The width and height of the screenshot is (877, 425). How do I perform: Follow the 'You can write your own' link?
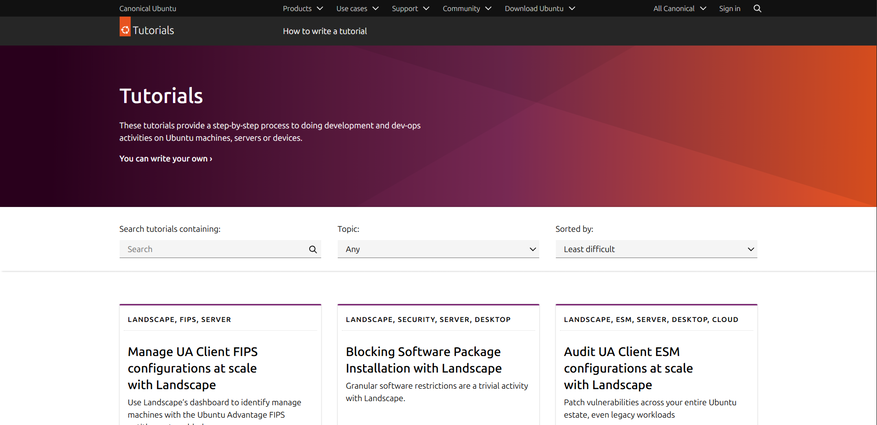point(166,158)
